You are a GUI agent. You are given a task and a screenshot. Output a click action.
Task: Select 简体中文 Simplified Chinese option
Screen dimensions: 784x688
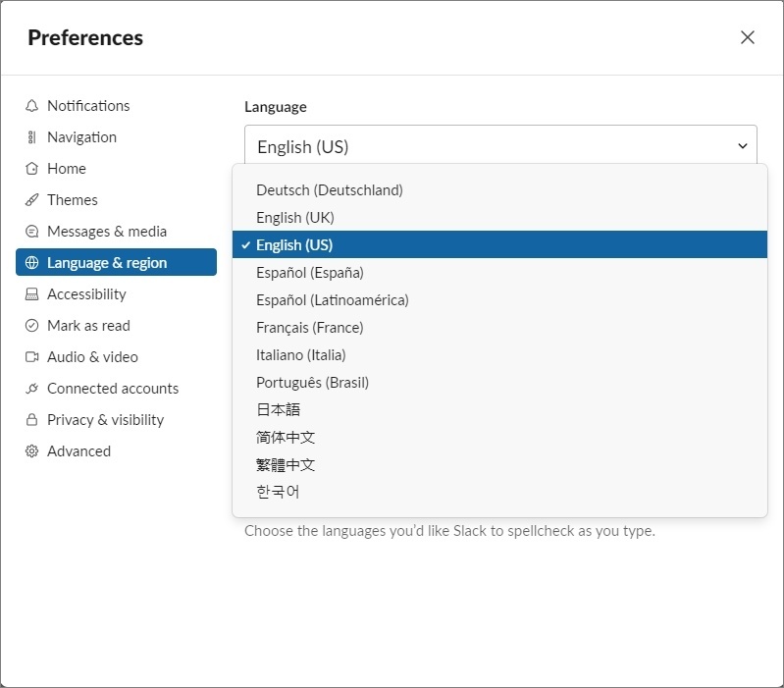point(499,438)
